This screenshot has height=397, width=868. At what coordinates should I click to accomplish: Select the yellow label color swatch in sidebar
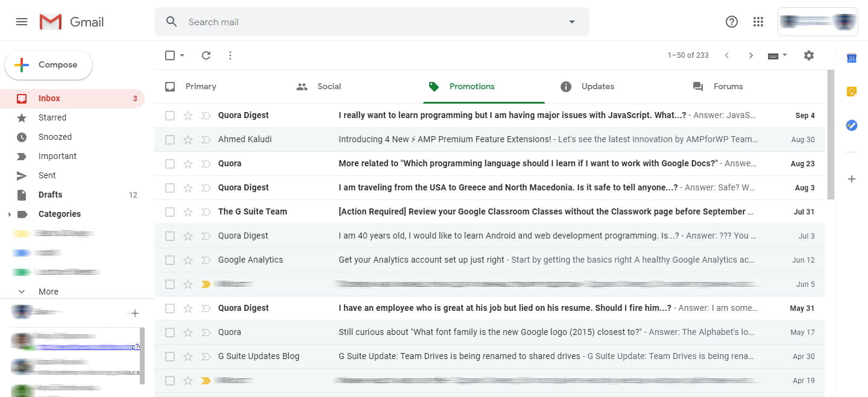click(20, 233)
